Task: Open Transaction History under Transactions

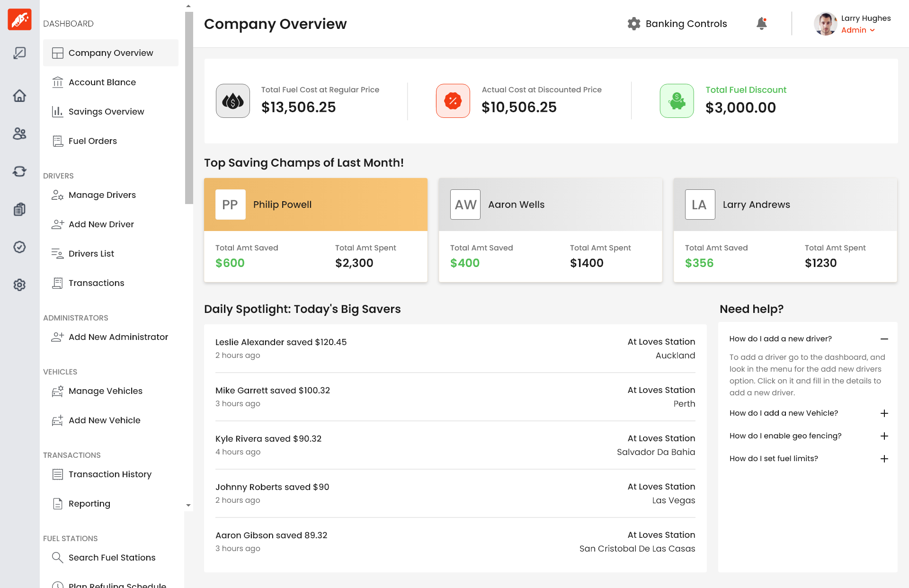Action: point(110,474)
